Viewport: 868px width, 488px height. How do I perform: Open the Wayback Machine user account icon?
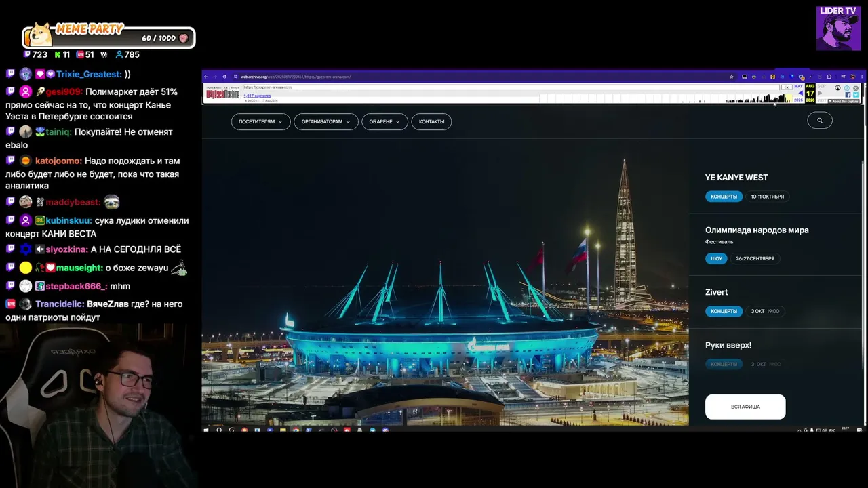[837, 88]
